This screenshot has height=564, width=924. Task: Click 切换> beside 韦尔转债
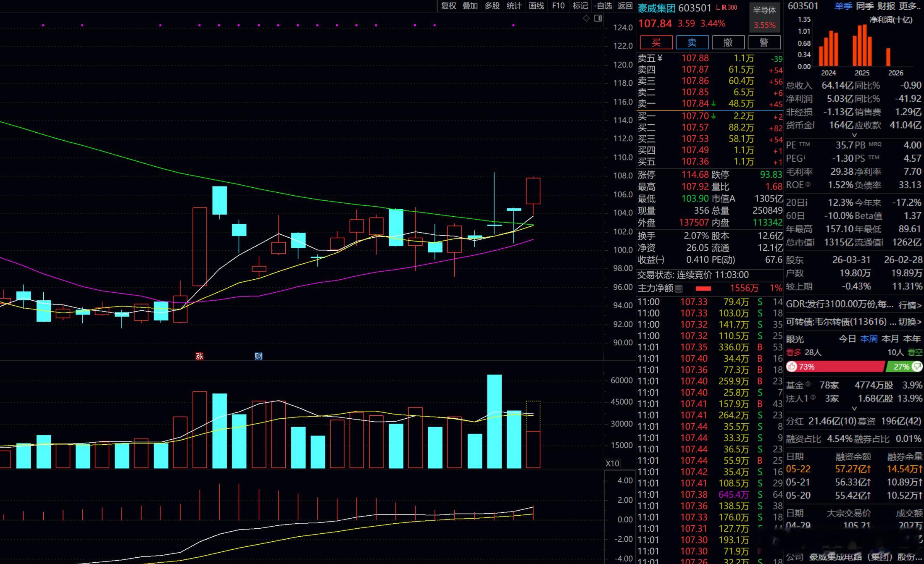coord(910,322)
